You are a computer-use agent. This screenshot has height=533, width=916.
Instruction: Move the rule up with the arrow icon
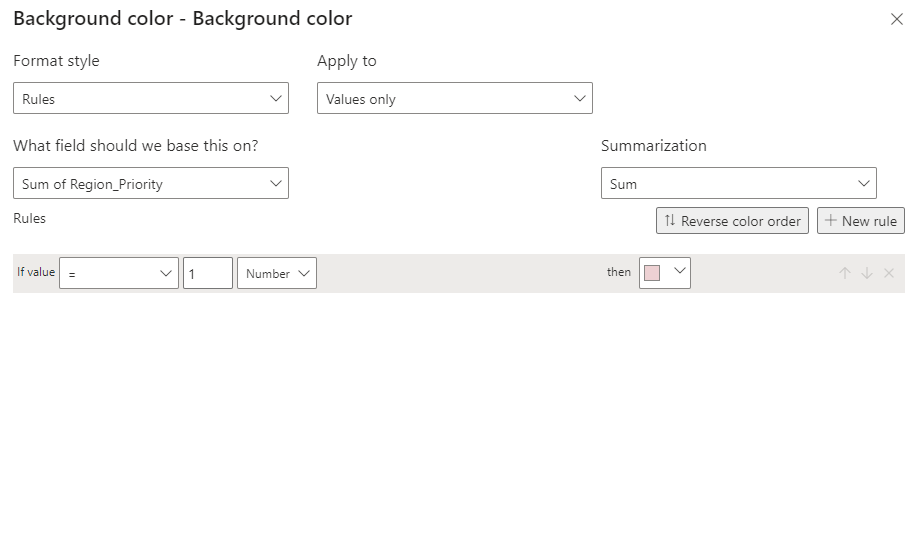845,273
